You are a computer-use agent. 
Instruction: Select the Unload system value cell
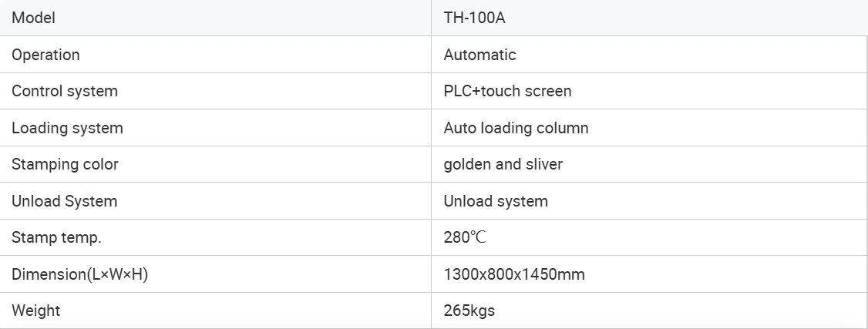[x=496, y=201]
